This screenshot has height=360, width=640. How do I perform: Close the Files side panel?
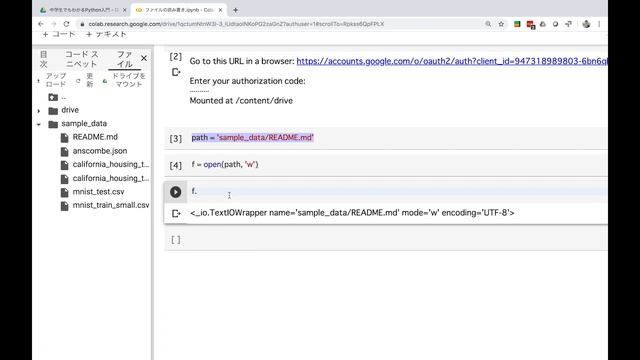coord(144,58)
